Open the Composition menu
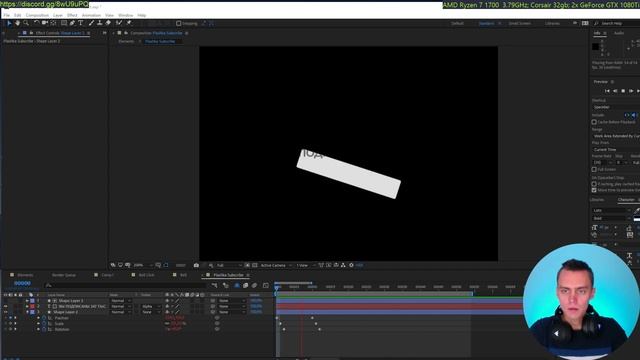This screenshot has height=360, width=640. coord(37,15)
